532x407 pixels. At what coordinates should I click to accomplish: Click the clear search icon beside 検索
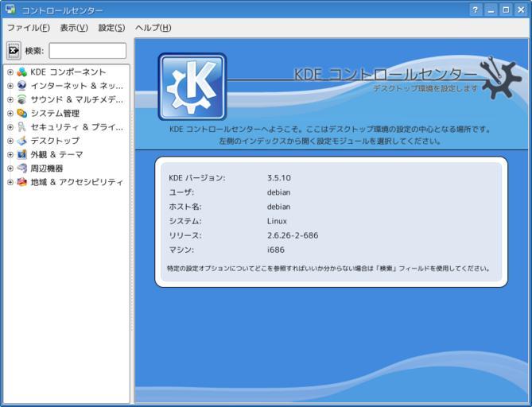point(14,51)
